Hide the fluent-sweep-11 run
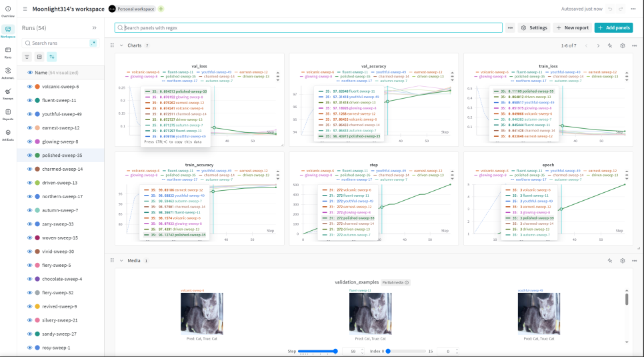 coord(29,100)
